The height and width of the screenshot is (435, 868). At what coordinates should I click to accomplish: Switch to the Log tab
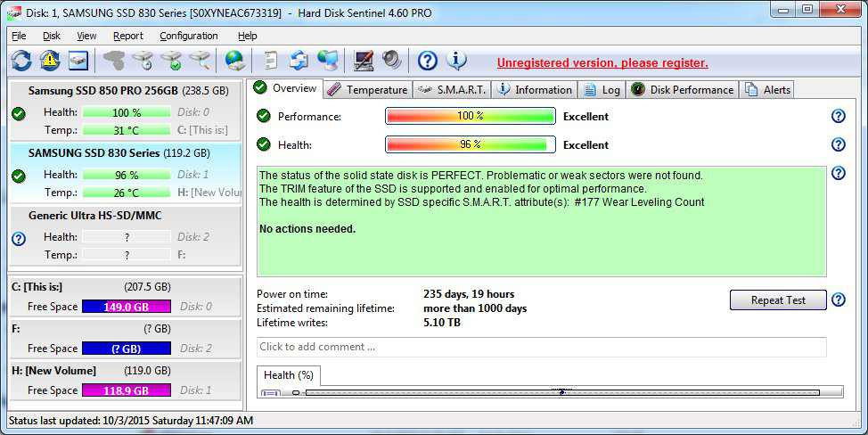coord(602,90)
